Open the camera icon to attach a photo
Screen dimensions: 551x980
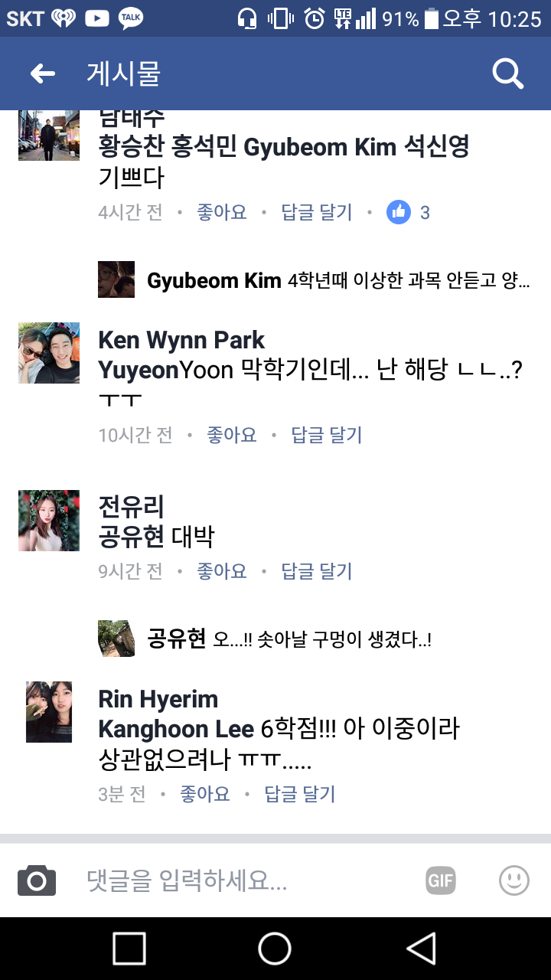pyautogui.click(x=37, y=880)
